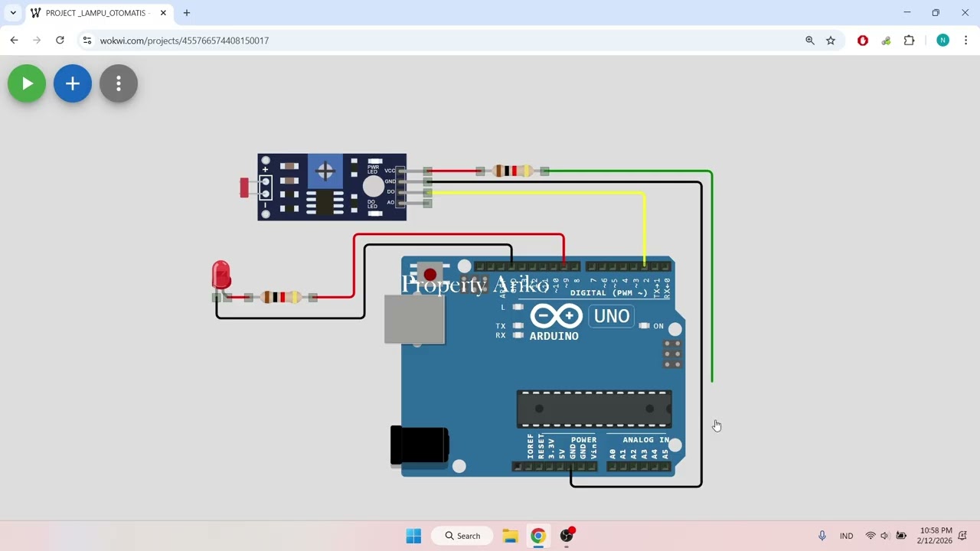Select the green wire on the right side

point(712,275)
